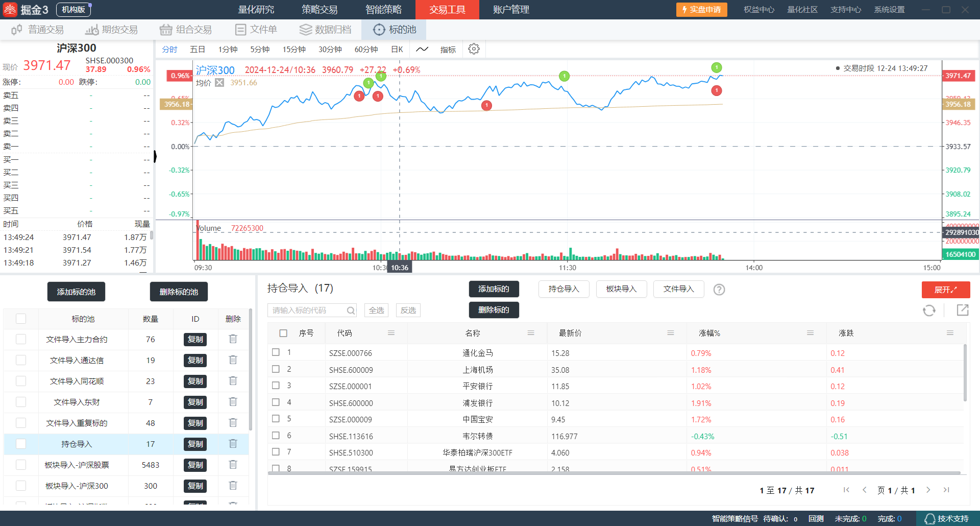Delete 持仓导入 pool via trash icon

pos(233,444)
